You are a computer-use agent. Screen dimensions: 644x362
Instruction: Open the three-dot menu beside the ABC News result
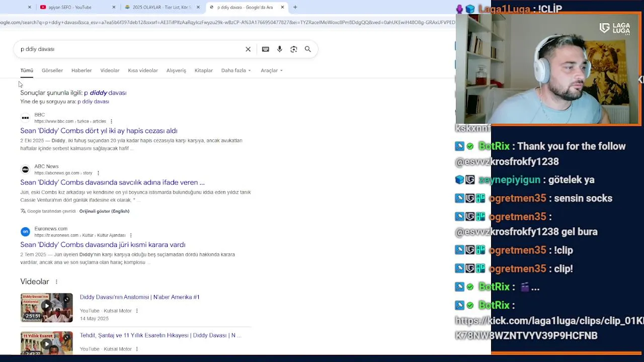[x=98, y=173]
